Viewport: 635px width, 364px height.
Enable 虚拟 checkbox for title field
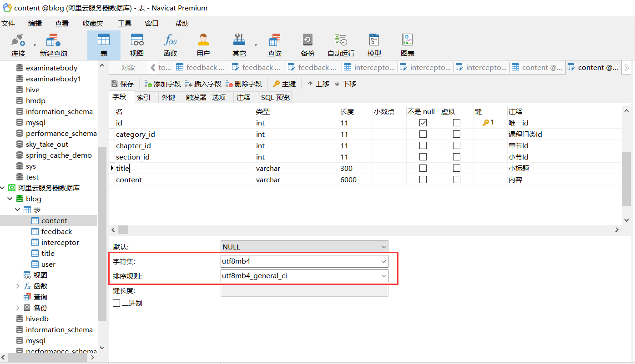pos(457,168)
